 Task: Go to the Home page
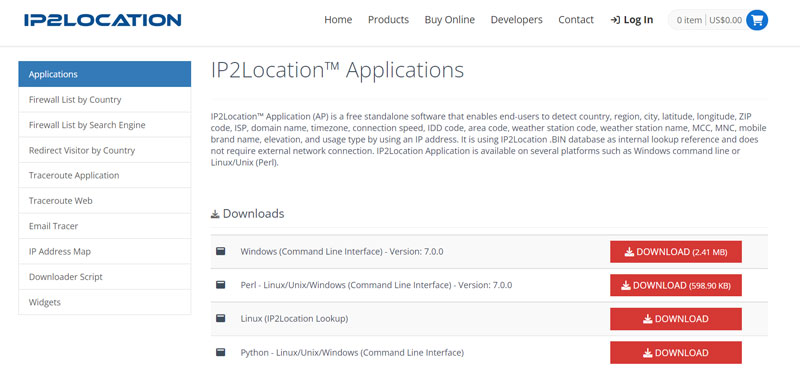(x=338, y=20)
